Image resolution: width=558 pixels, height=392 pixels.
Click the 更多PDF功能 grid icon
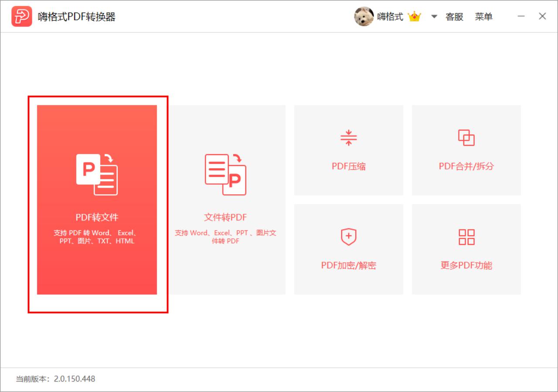pos(466,237)
